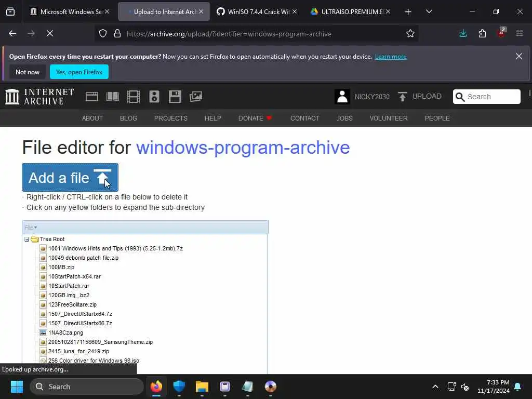Open Windows Security from the taskbar
Screen dimensions: 532x399
[179, 387]
